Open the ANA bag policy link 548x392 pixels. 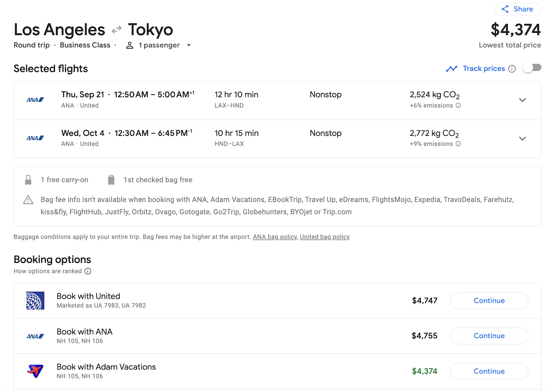tap(275, 237)
